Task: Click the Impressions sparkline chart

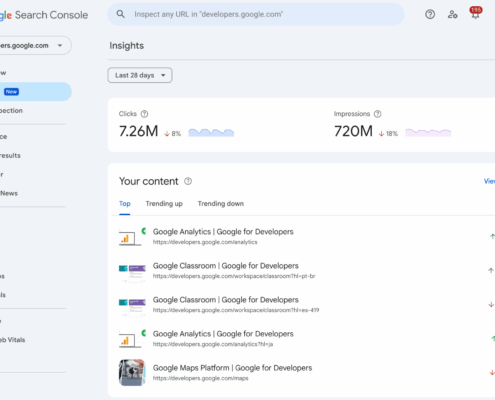Action: pyautogui.click(x=428, y=132)
